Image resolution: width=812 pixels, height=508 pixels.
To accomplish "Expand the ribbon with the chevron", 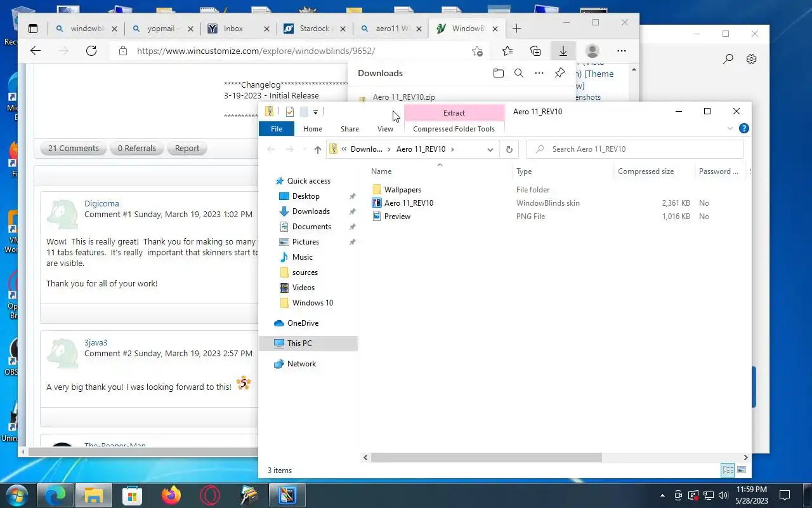I will (x=730, y=128).
